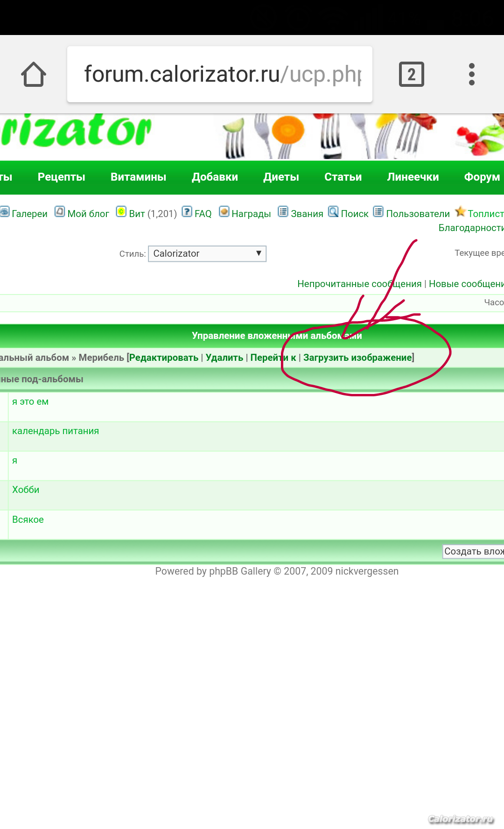Tap the browser address bar
The height and width of the screenshot is (829, 504).
coord(219,74)
